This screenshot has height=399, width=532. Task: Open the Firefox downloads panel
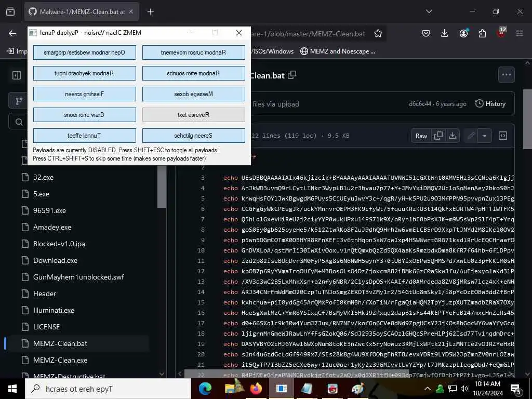445,33
